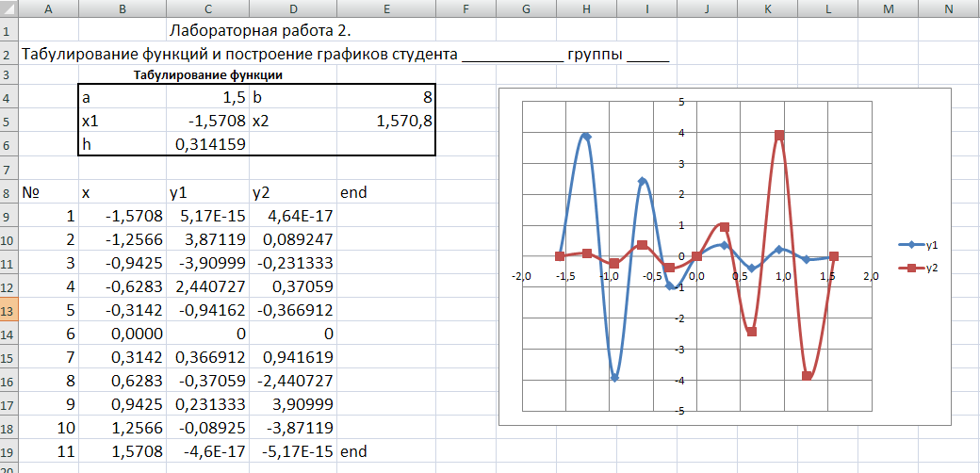Viewport: 980px width, 473px height.
Task: Click column header H
Action: (x=585, y=8)
